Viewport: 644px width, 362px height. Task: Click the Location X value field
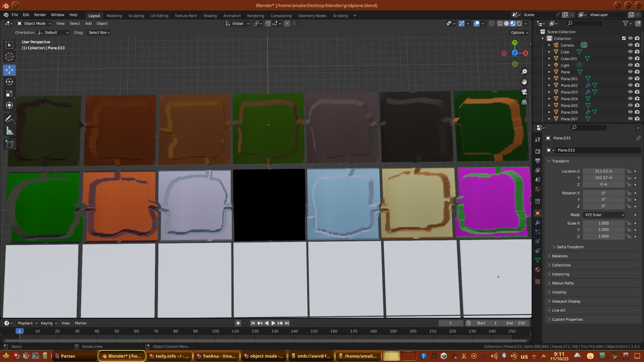(603, 171)
